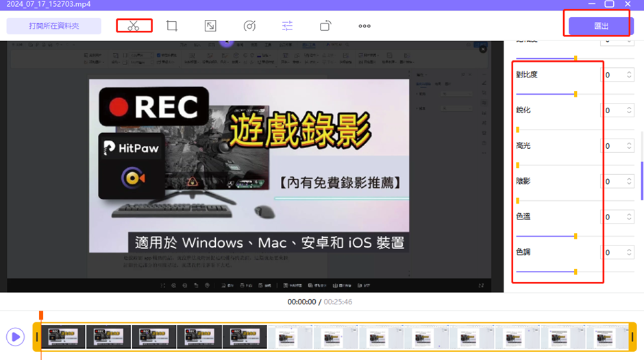Open the resize tool
644x360 pixels.
pyautogui.click(x=210, y=26)
